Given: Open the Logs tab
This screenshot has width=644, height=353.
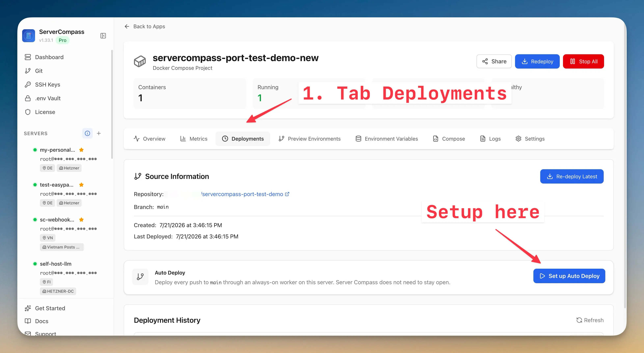Looking at the screenshot, I should 490,139.
